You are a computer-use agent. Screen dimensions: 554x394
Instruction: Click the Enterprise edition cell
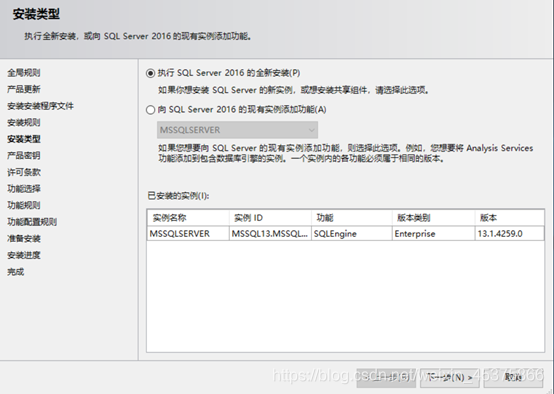tap(434, 234)
